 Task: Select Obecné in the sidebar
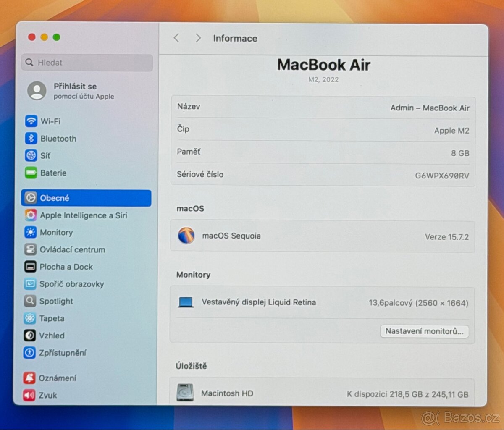pos(54,198)
